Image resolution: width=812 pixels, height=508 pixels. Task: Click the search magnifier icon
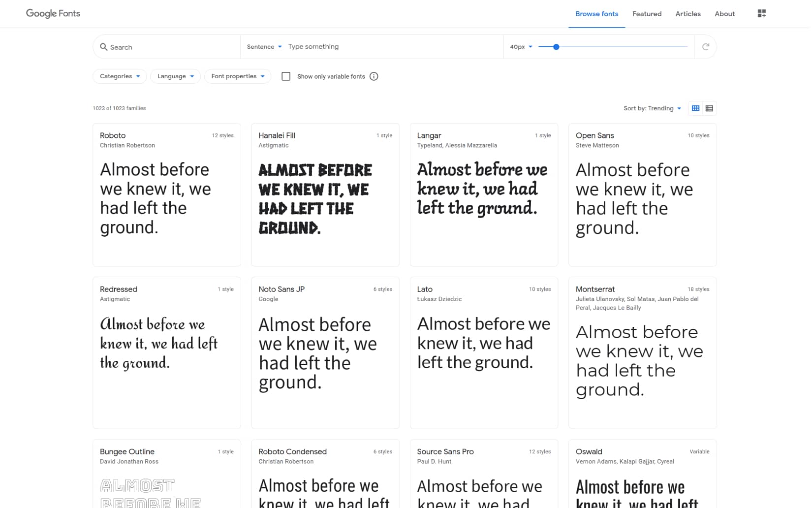[x=104, y=47]
